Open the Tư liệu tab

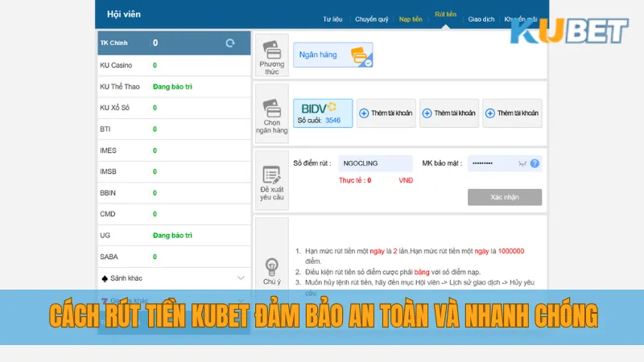332,19
